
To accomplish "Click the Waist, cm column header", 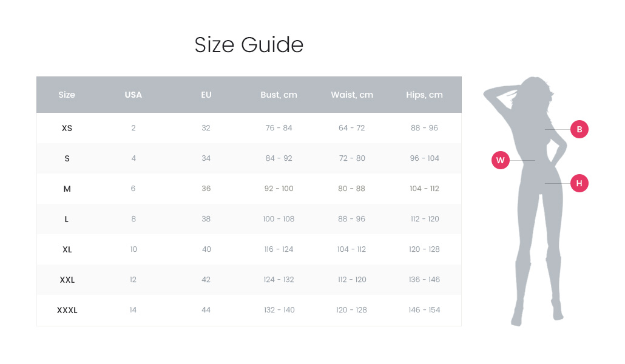I will pyautogui.click(x=352, y=95).
